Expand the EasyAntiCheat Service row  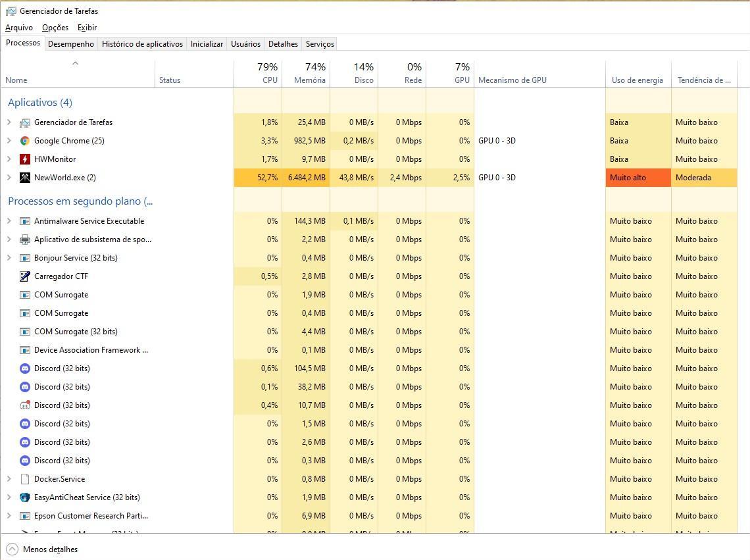coord(9,497)
